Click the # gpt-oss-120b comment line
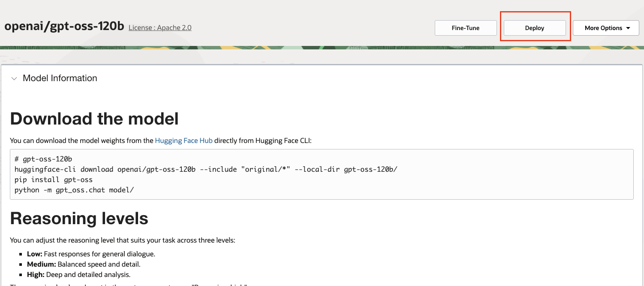644x286 pixels. [x=43, y=159]
